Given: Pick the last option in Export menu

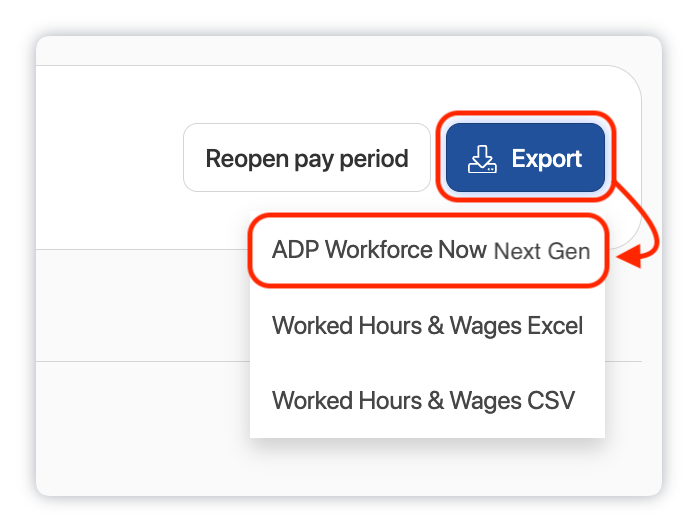Looking at the screenshot, I should click(423, 400).
